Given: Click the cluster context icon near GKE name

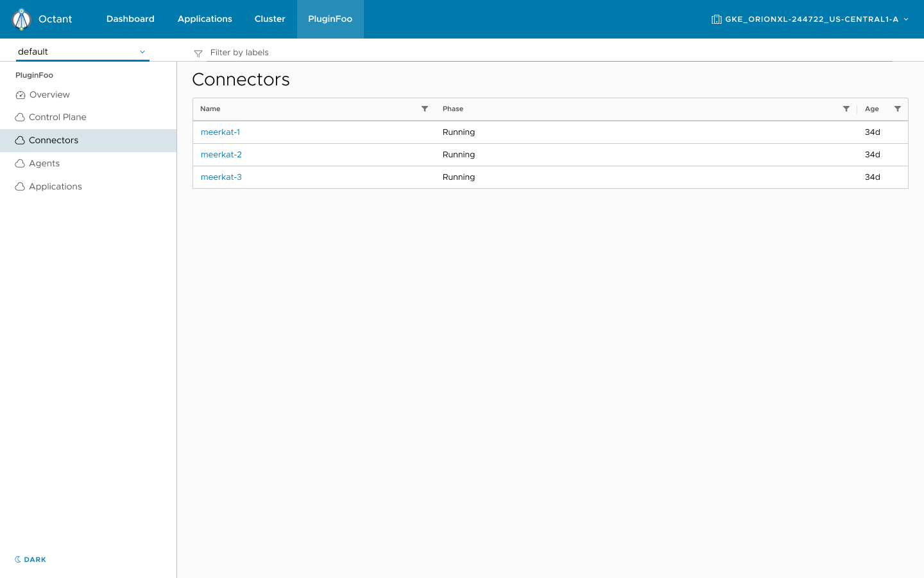Looking at the screenshot, I should pos(716,19).
